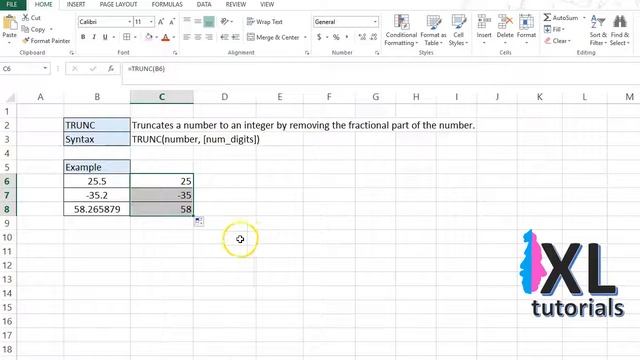This screenshot has width=640, height=360.
Task: Click the Borders icon
Action: click(x=127, y=37)
